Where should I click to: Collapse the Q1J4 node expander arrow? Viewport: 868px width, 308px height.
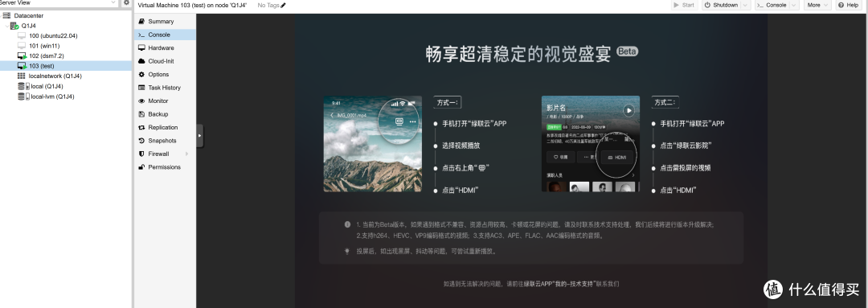click(x=6, y=26)
